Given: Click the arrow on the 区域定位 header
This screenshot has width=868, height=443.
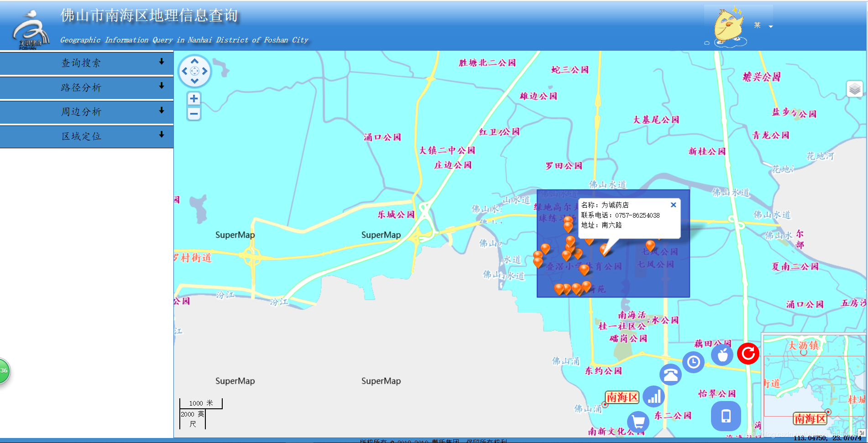Looking at the screenshot, I should pyautogui.click(x=162, y=135).
